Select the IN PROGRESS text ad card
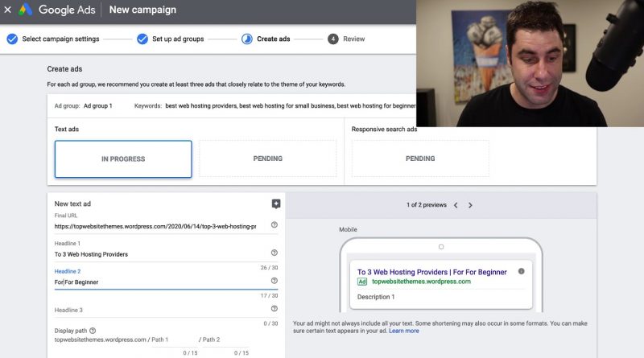 [x=123, y=158]
